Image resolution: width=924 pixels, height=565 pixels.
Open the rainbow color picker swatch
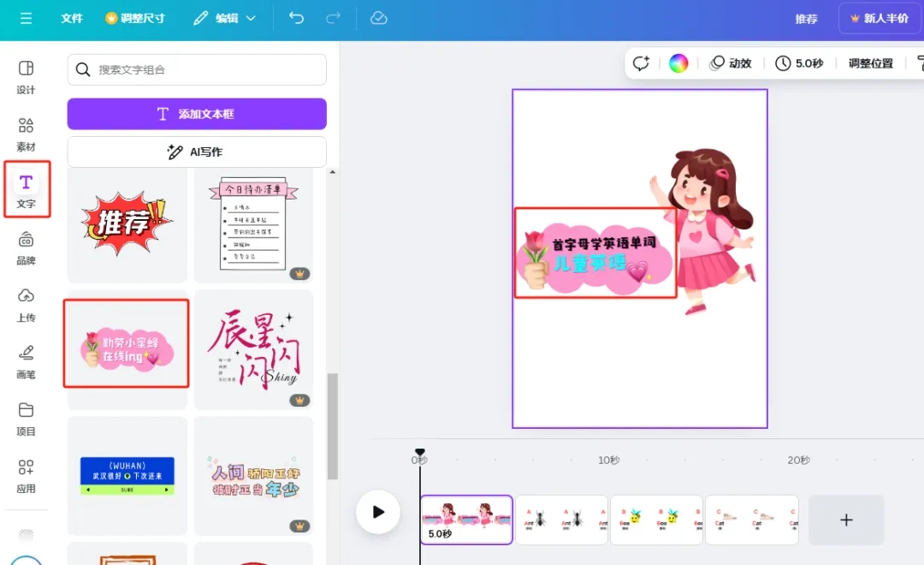678,63
